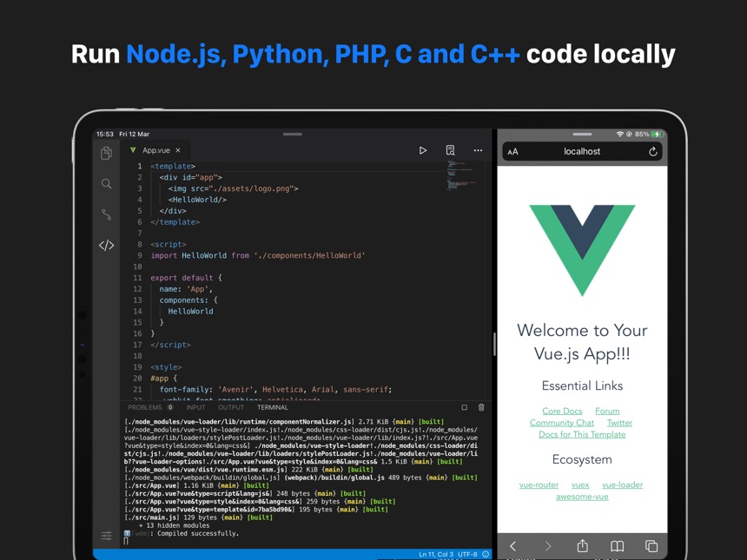Image resolution: width=747 pixels, height=560 pixels.
Task: Open the AA reader text size button
Action: point(512,152)
